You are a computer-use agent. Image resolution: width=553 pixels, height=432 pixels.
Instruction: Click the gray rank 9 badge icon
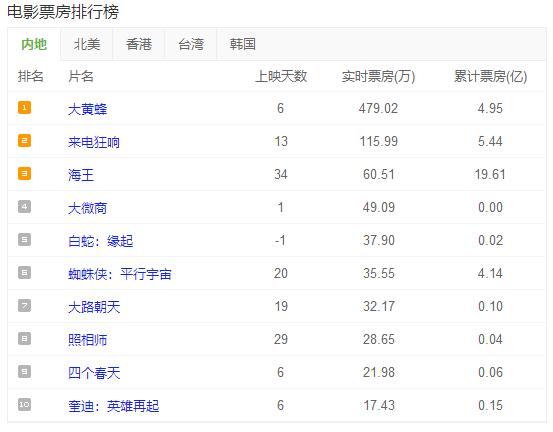24,371
